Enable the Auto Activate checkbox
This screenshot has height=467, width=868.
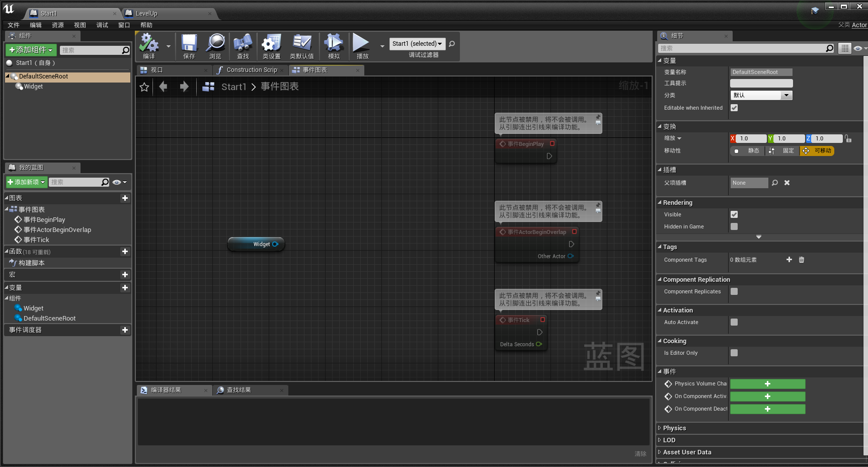point(734,322)
